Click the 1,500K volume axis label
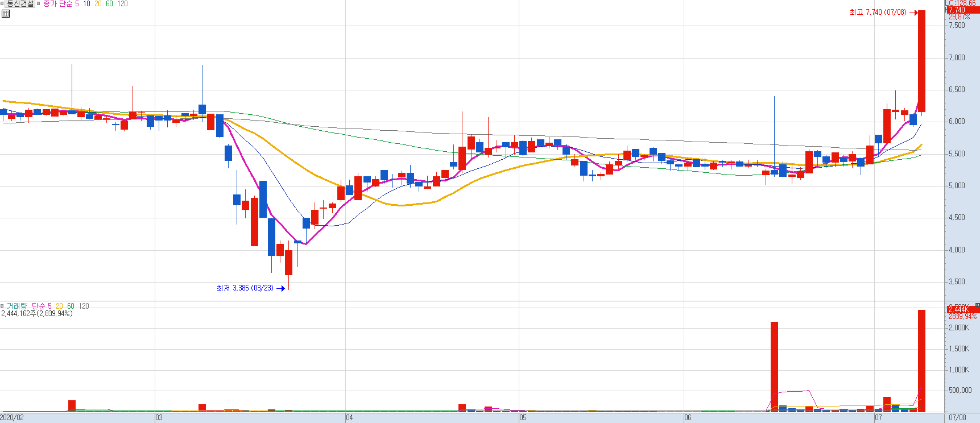980x423 pixels. click(958, 349)
